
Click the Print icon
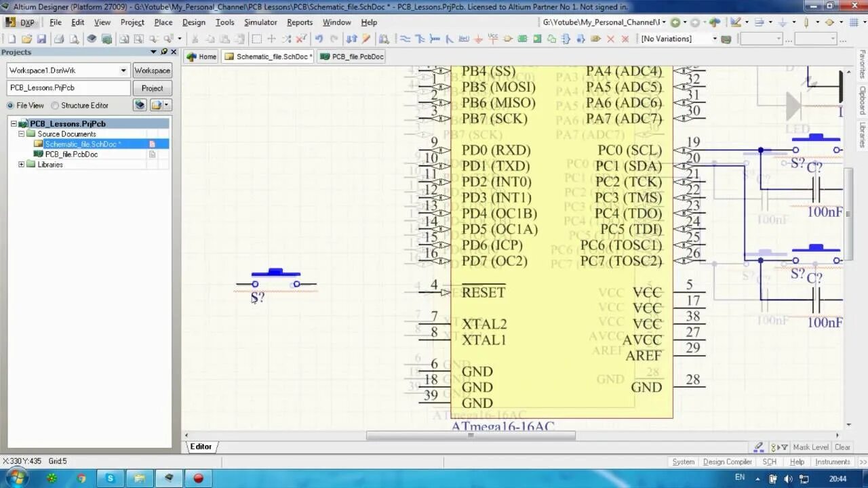(x=59, y=39)
